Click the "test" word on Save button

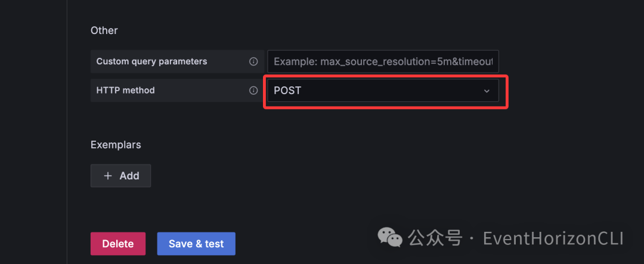[214, 244]
